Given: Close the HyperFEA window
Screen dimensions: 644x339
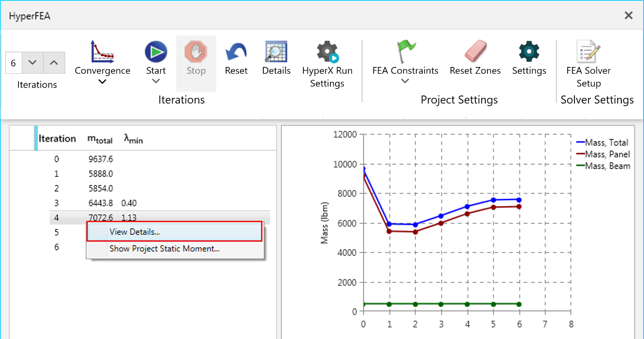Looking at the screenshot, I should pyautogui.click(x=629, y=15).
